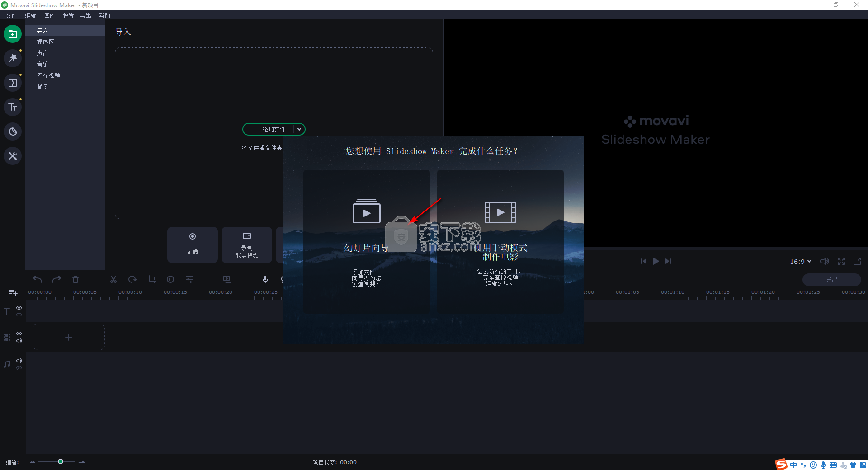Click the zoom out mountain icon

pos(33,462)
